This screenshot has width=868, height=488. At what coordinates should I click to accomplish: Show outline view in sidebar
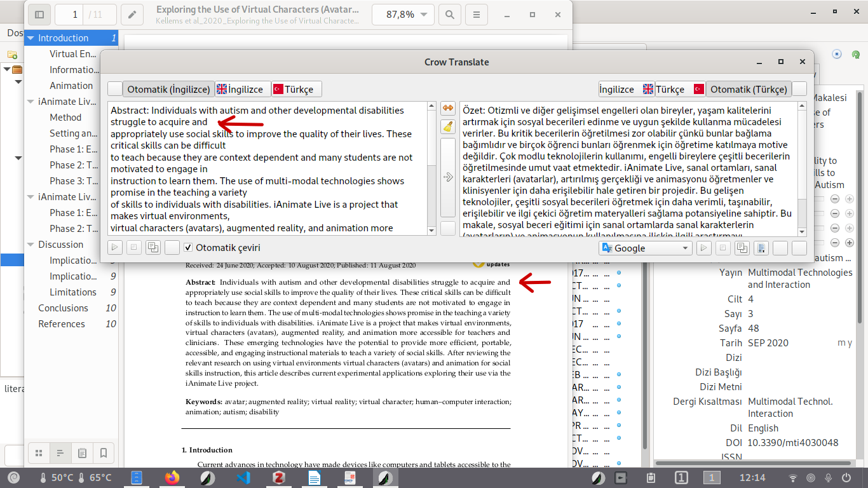click(60, 453)
